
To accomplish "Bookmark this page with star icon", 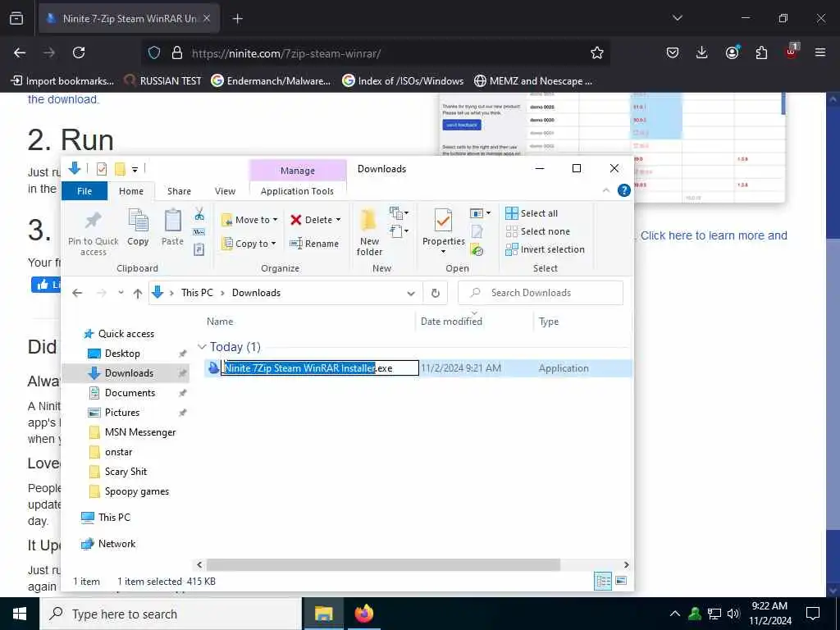I will (x=597, y=52).
